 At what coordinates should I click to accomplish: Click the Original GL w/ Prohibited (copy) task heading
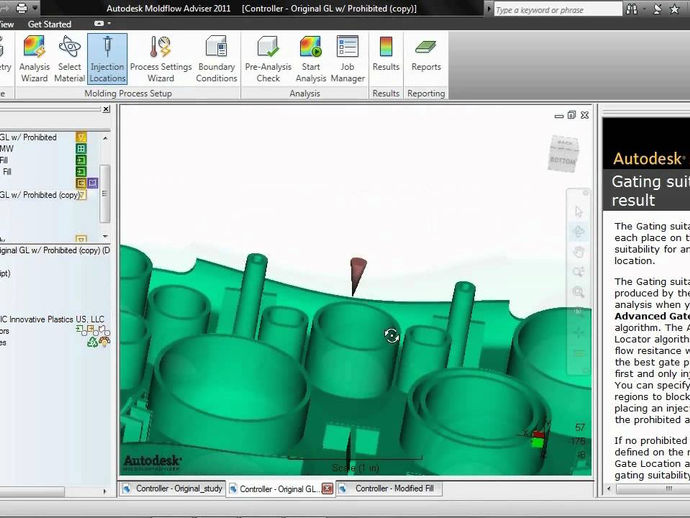[55, 250]
